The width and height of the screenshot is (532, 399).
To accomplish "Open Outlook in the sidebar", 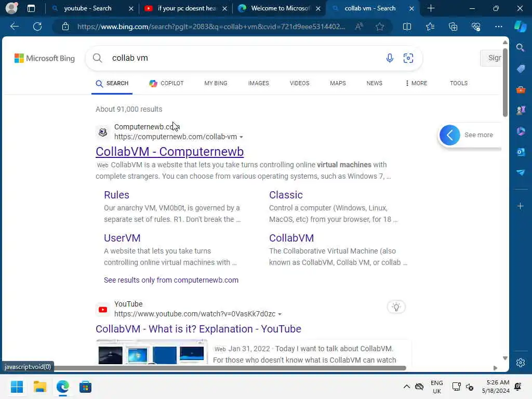I will [x=521, y=152].
